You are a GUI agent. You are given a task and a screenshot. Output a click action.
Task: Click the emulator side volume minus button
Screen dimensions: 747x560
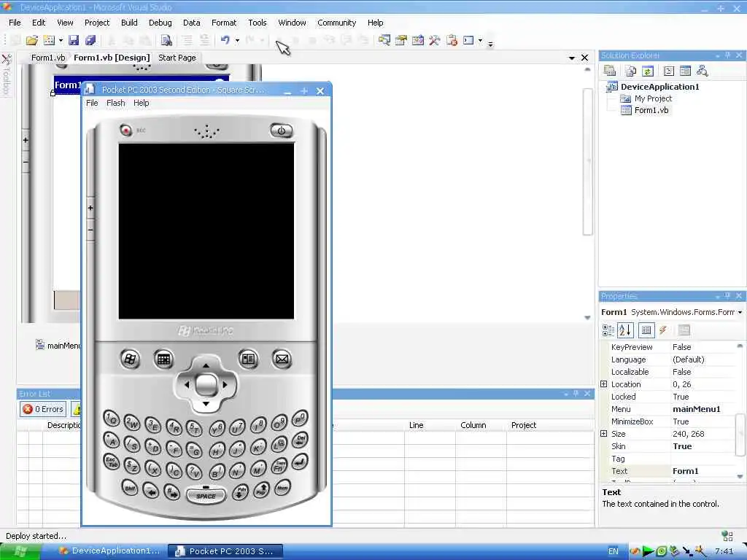90,230
